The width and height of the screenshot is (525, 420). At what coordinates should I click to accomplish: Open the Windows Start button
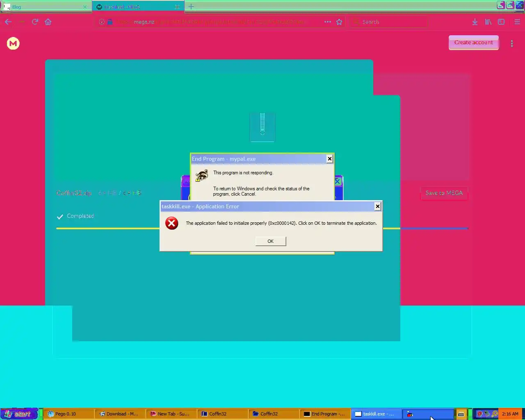pyautogui.click(x=19, y=414)
